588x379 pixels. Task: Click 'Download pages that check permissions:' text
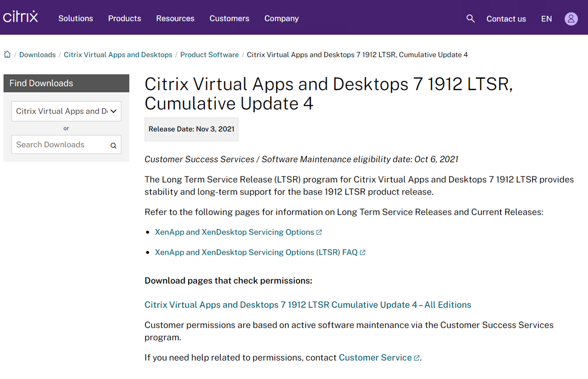coord(228,281)
